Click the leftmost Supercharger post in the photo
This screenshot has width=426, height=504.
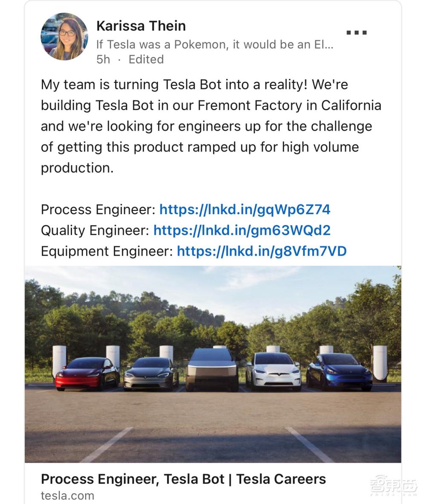pyautogui.click(x=59, y=359)
